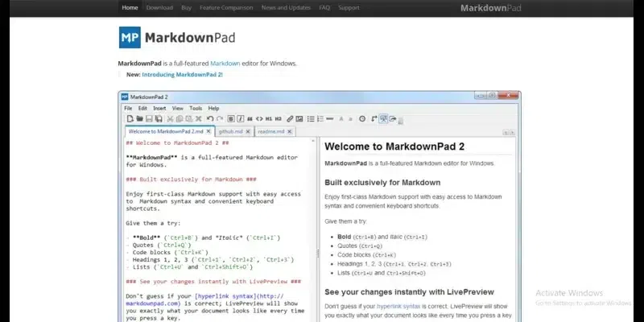Toggle Italic formatting with the I icon
The width and height of the screenshot is (644, 322).
click(241, 118)
